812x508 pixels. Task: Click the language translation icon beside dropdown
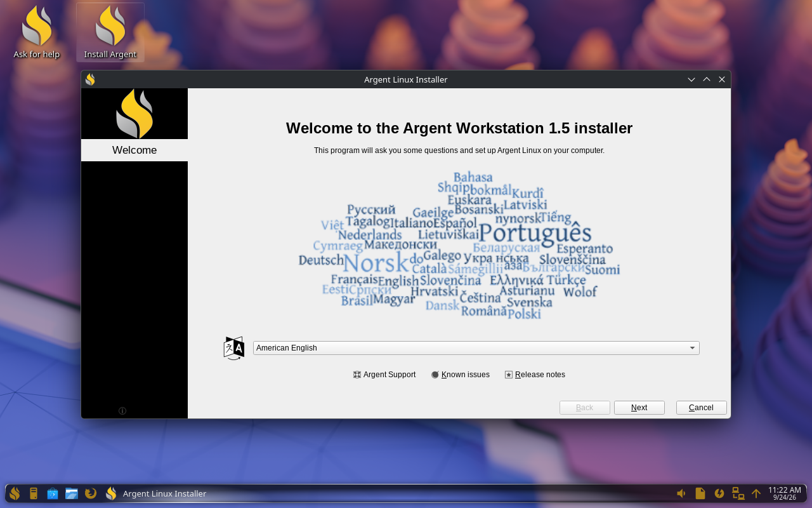click(x=234, y=348)
